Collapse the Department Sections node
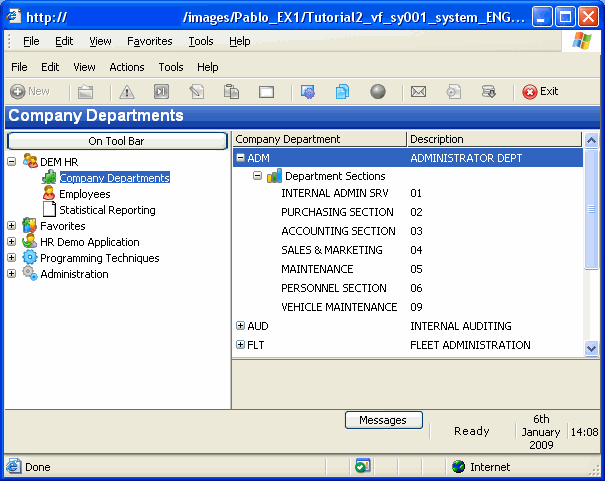The height and width of the screenshot is (481, 605). tap(257, 176)
